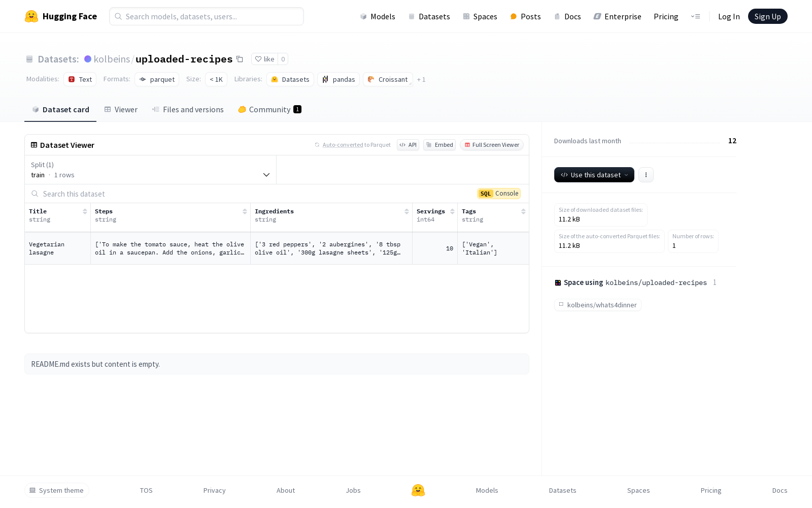This screenshot has width=812, height=508.
Task: Show the +1 more libraries
Action: click(x=421, y=79)
